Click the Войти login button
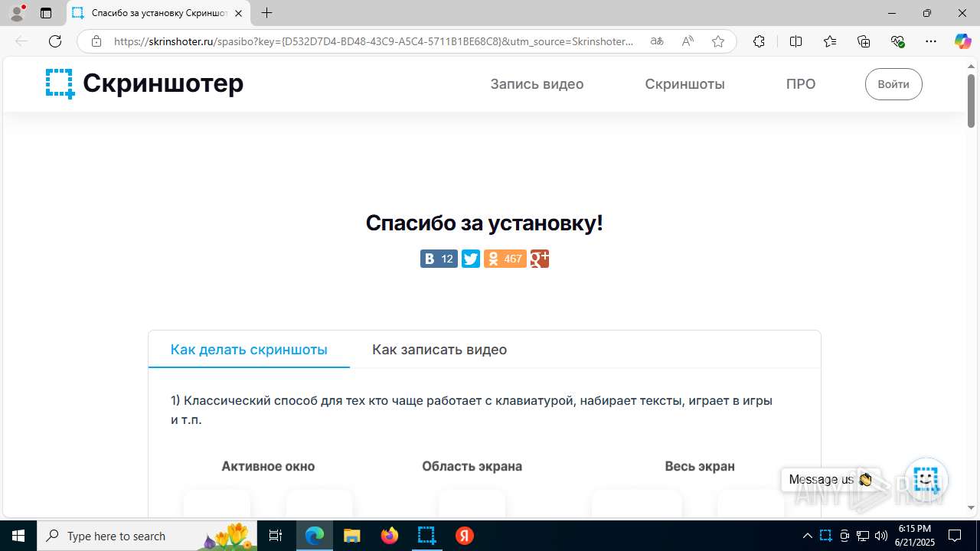980x551 pixels. pyautogui.click(x=893, y=84)
